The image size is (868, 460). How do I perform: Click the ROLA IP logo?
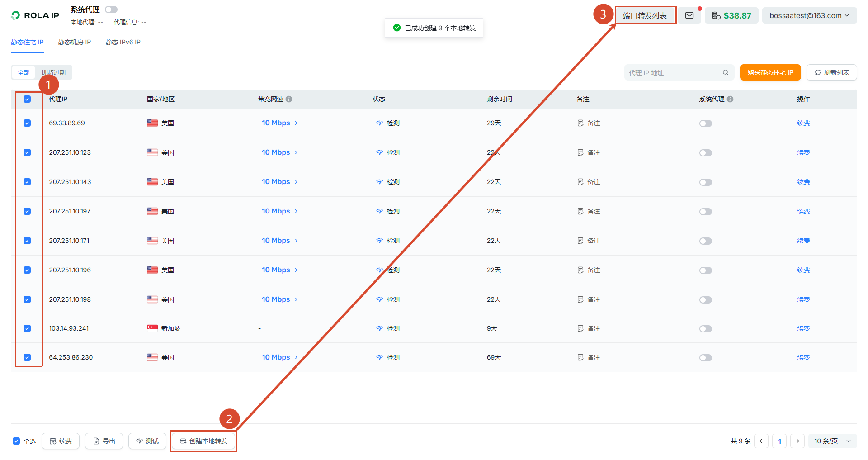click(35, 15)
